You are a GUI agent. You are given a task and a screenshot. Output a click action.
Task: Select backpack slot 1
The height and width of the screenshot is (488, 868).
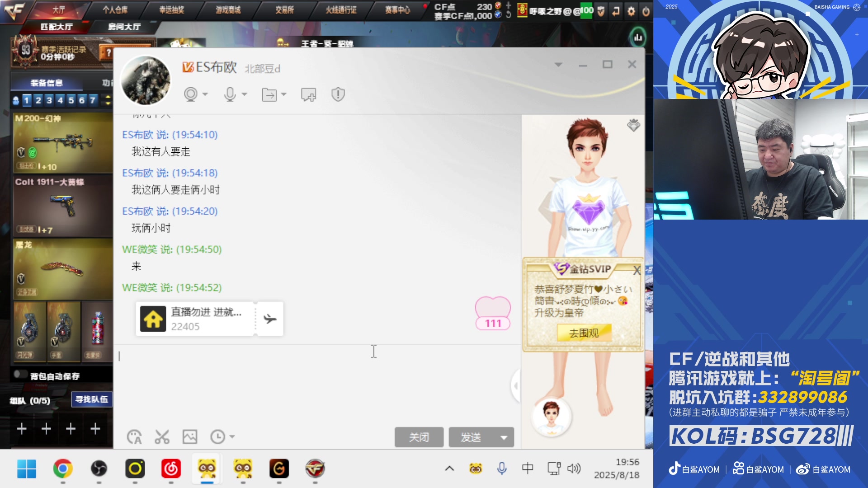pos(27,100)
